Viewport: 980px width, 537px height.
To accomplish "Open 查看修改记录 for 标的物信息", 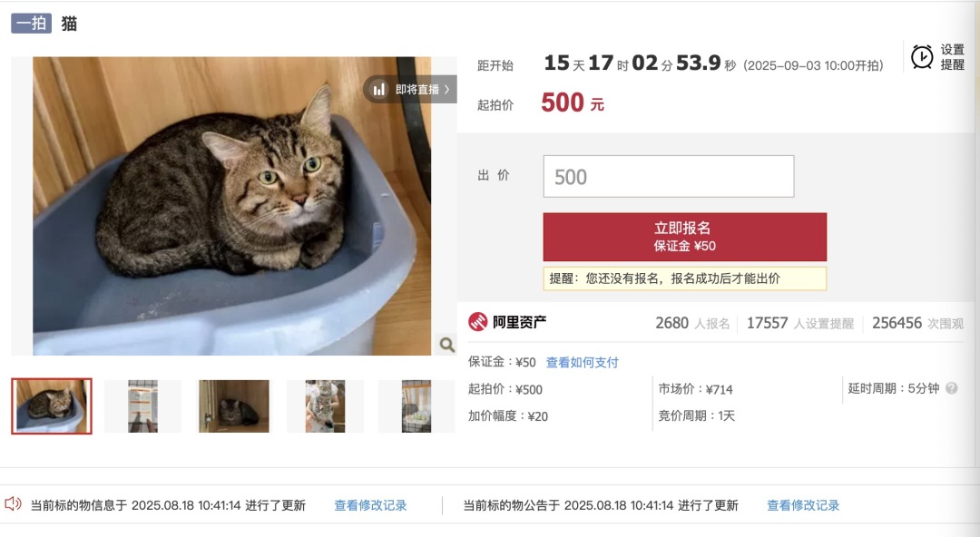I will click(x=370, y=505).
